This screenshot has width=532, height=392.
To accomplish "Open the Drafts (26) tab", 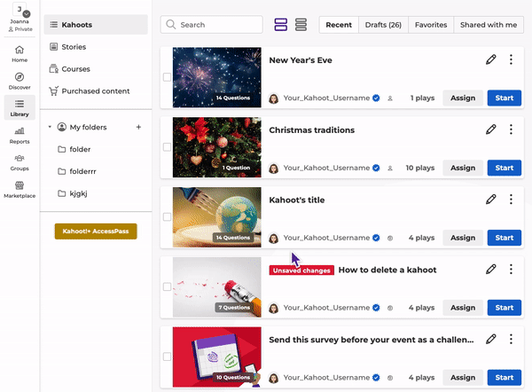I will pos(383,25).
